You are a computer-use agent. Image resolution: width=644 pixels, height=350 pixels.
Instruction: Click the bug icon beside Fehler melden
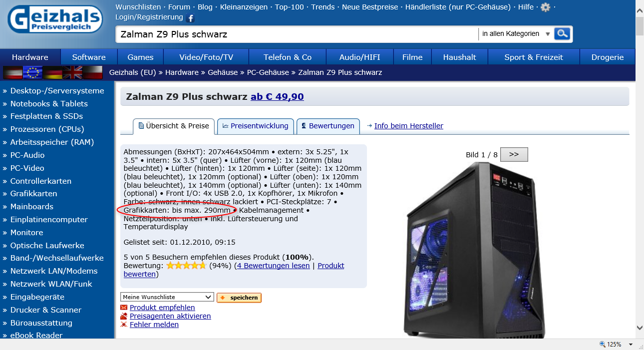pyautogui.click(x=124, y=325)
